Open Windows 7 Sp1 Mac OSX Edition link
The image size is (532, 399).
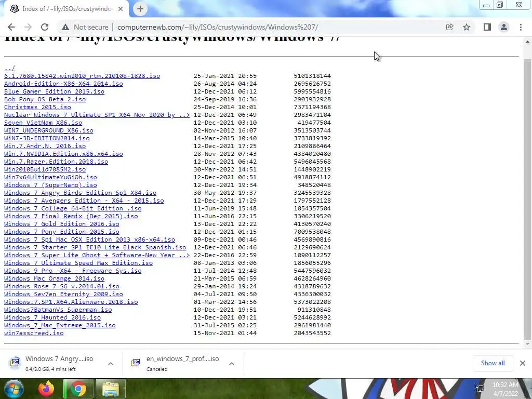coord(89,240)
